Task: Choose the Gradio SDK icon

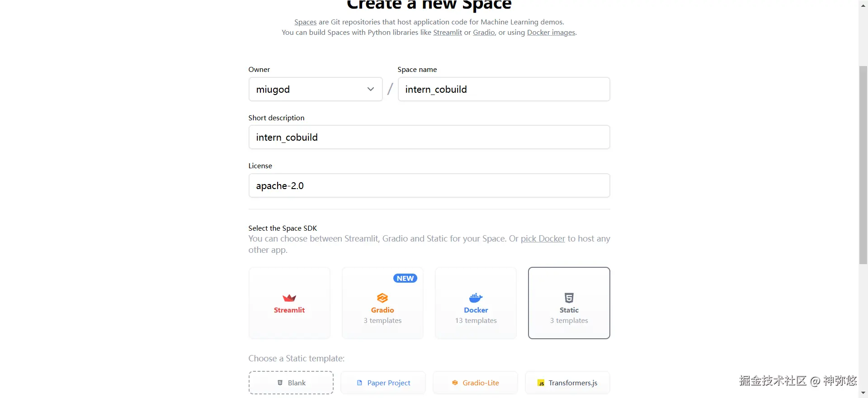Action: [x=382, y=298]
